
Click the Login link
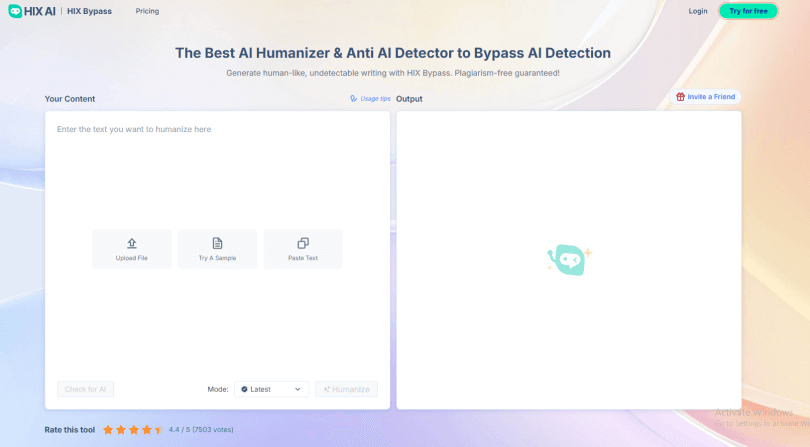(697, 11)
